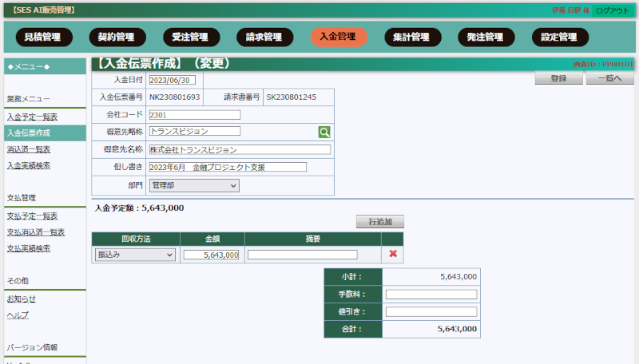Go to 請求管理 tab

point(265,37)
